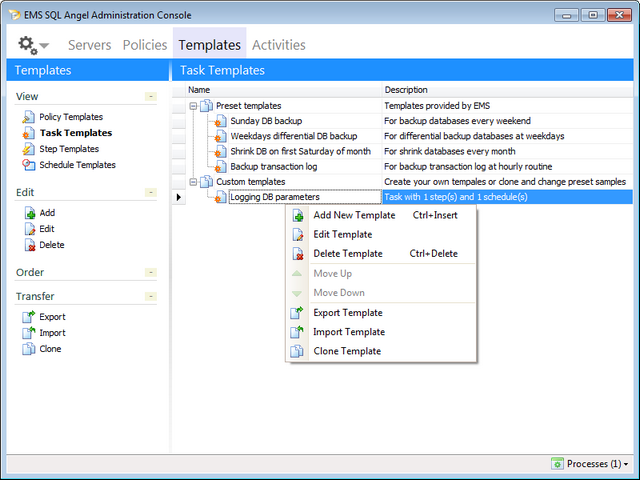Sort by the Description column header
Image resolution: width=640 pixels, height=480 pixels.
[x=507, y=90]
